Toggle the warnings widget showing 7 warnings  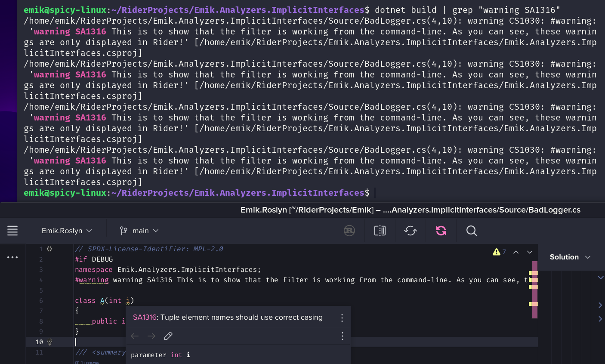click(x=499, y=252)
